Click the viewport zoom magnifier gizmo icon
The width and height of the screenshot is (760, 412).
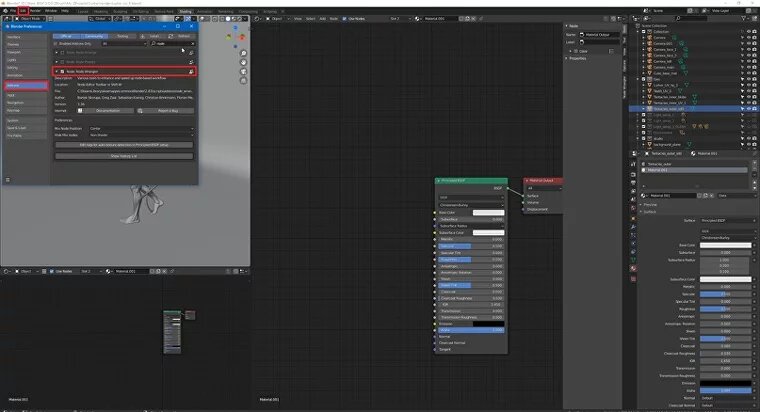pyautogui.click(x=243, y=53)
